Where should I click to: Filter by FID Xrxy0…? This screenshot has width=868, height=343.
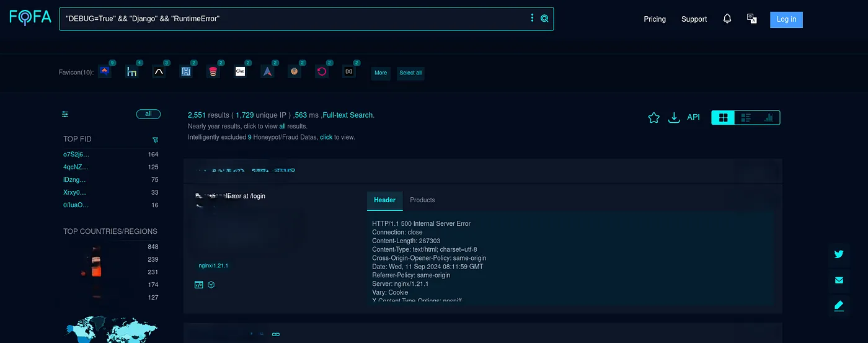coord(74,192)
